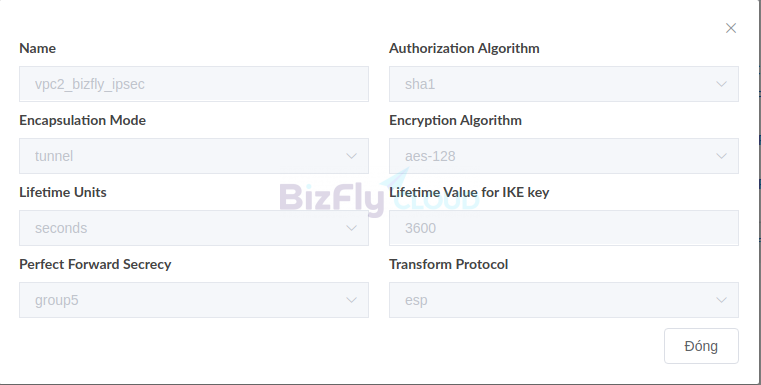This screenshot has height=385, width=761.
Task: Click the BizFly Cloud watermark logo
Action: pos(380,193)
